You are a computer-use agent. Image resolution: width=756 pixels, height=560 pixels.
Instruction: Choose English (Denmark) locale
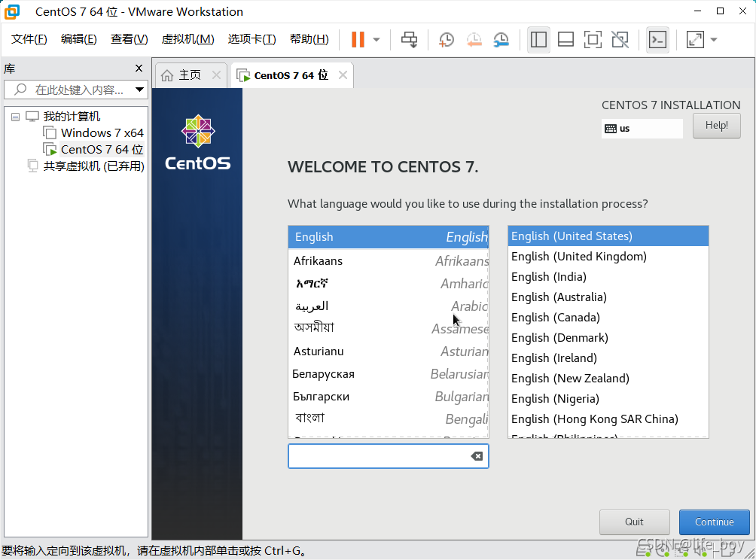tap(608, 337)
